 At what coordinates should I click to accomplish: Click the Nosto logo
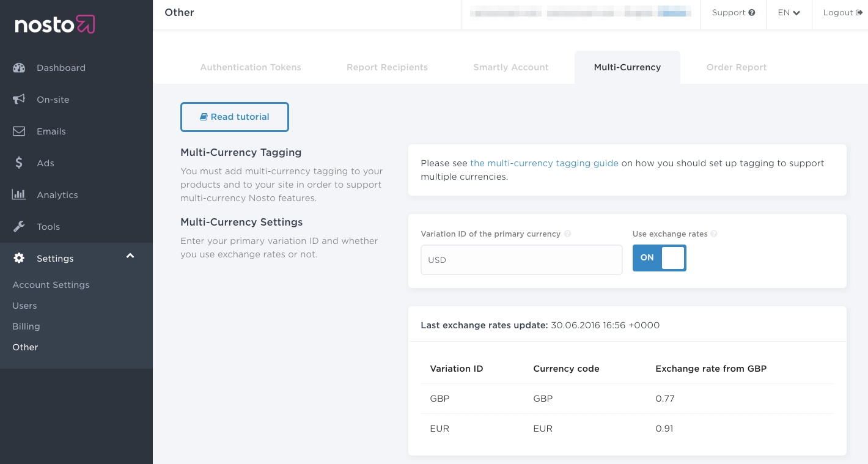click(54, 24)
